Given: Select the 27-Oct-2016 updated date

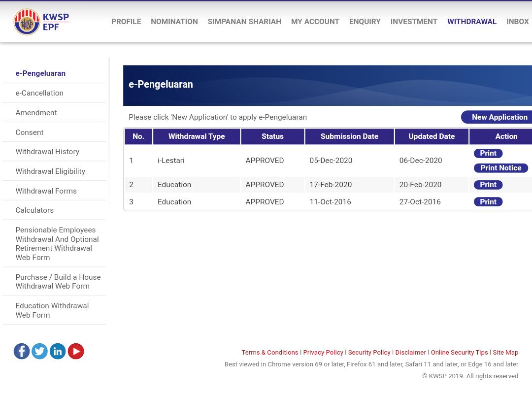Looking at the screenshot, I should tap(420, 202).
